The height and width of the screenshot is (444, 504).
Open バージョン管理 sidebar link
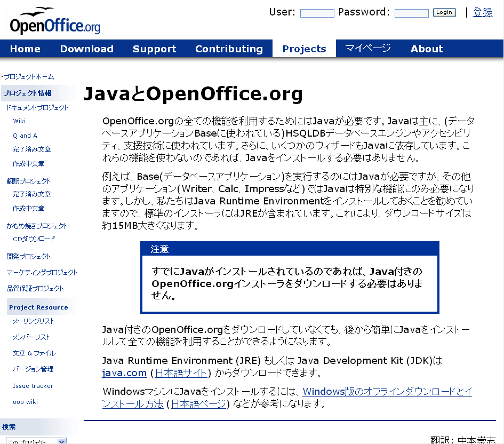[x=33, y=369]
